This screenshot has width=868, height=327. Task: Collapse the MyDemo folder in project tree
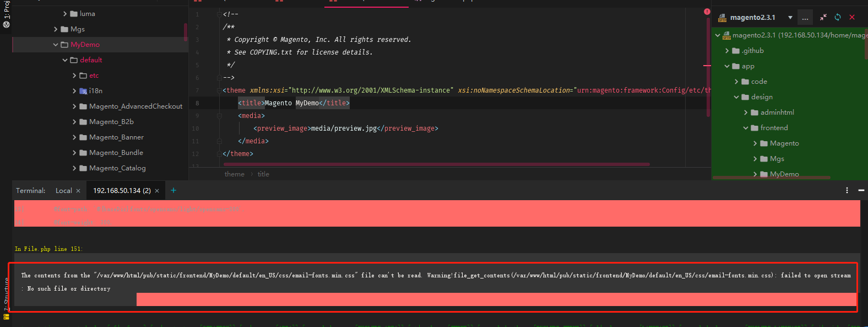coord(56,45)
